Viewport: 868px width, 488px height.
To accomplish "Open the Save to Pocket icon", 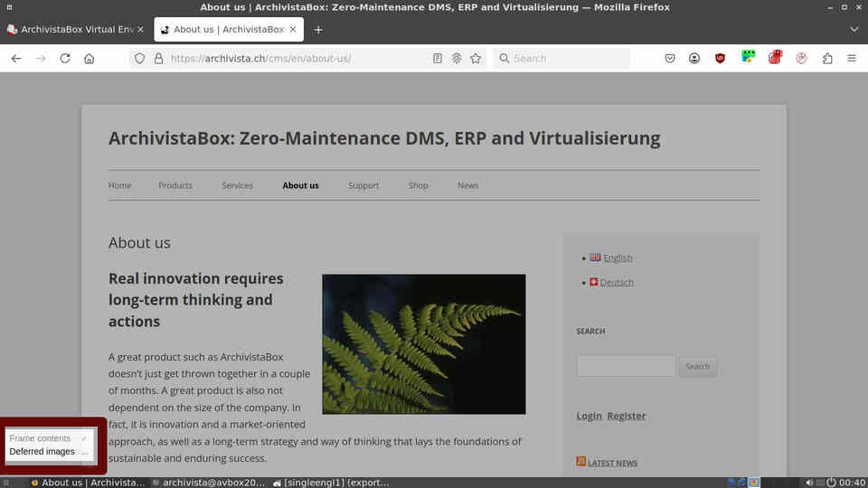I will tap(670, 58).
